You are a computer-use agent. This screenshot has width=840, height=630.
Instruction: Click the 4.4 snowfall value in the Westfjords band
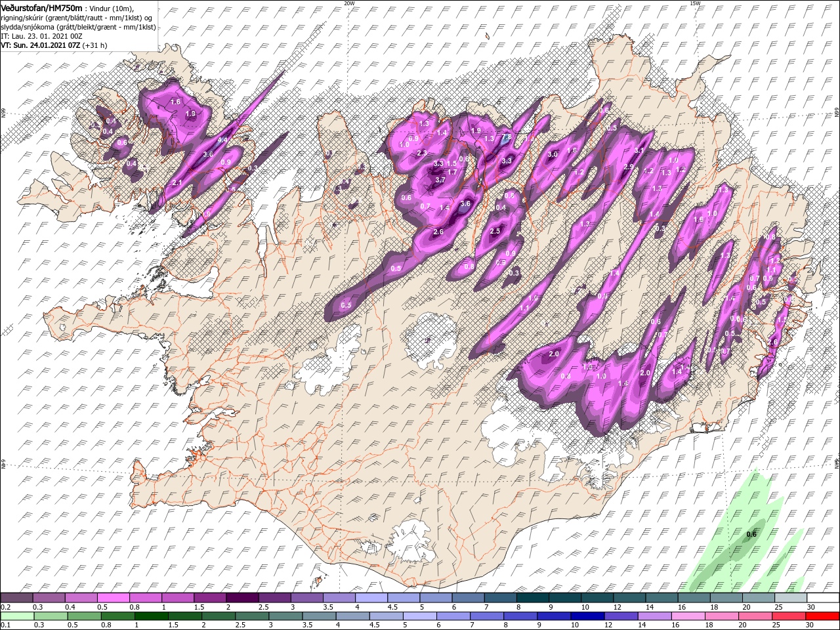[x=222, y=140]
